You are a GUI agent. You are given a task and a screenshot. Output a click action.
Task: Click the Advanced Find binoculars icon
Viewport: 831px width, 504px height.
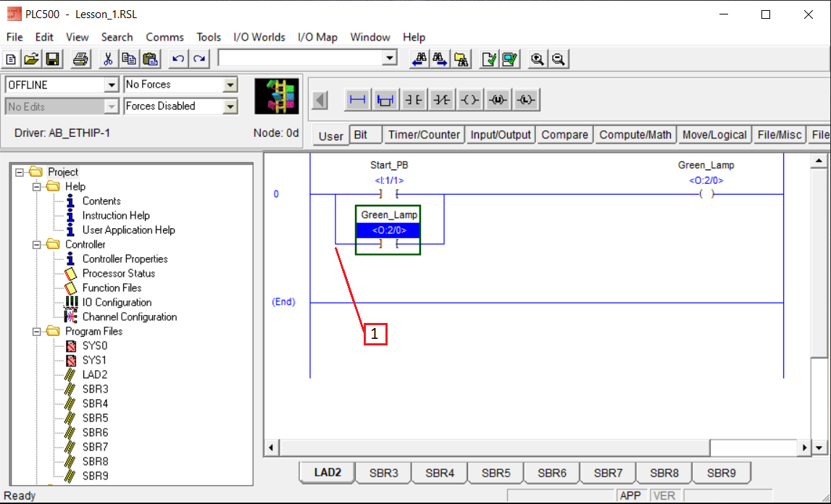(461, 59)
